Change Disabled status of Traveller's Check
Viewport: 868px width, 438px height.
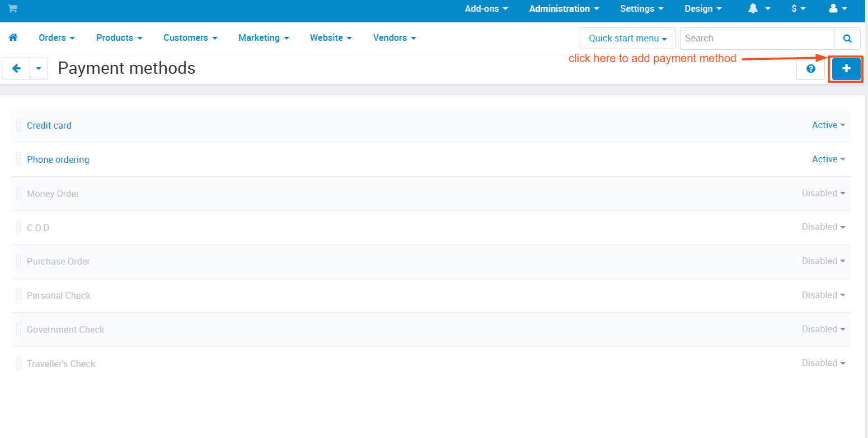pos(823,362)
